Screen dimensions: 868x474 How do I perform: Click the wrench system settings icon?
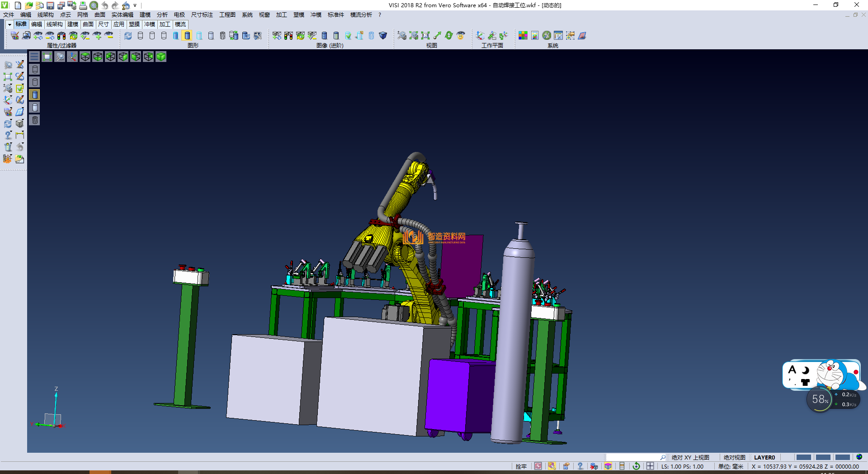coord(547,36)
